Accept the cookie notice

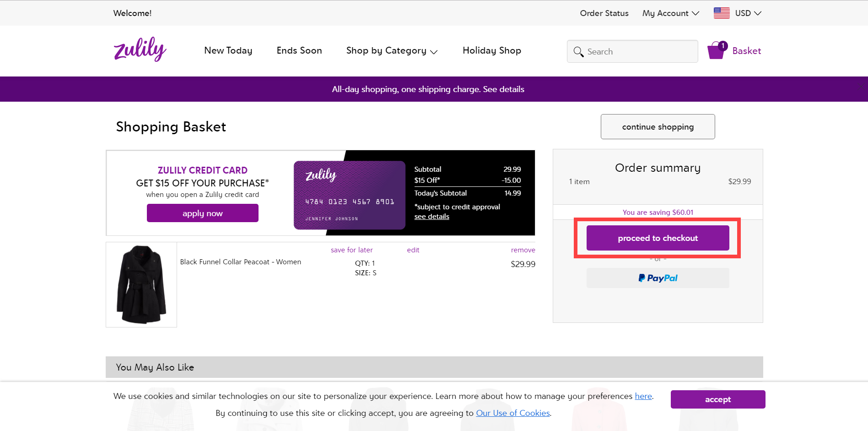coord(717,399)
